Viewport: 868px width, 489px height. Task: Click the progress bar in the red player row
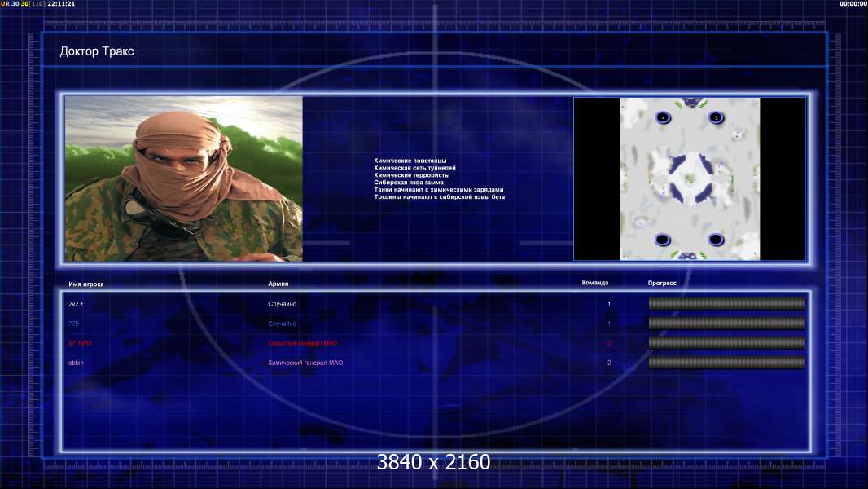tap(727, 343)
